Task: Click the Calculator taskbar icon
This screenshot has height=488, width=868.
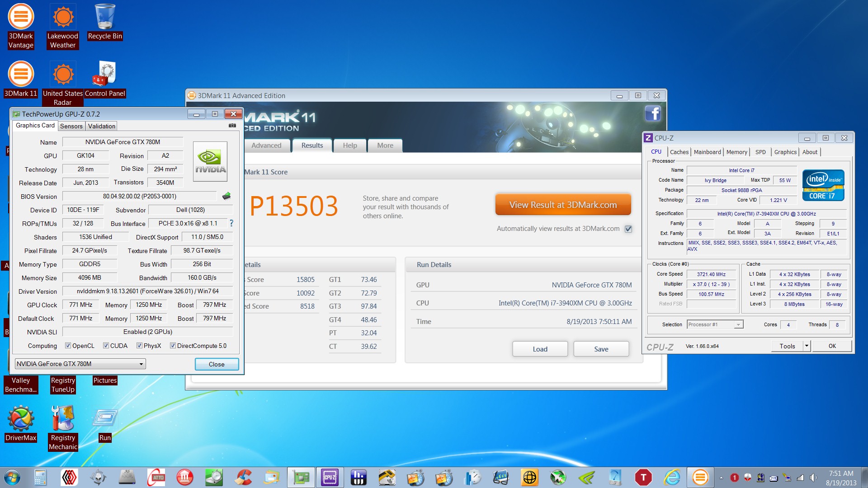Action: coord(40,477)
